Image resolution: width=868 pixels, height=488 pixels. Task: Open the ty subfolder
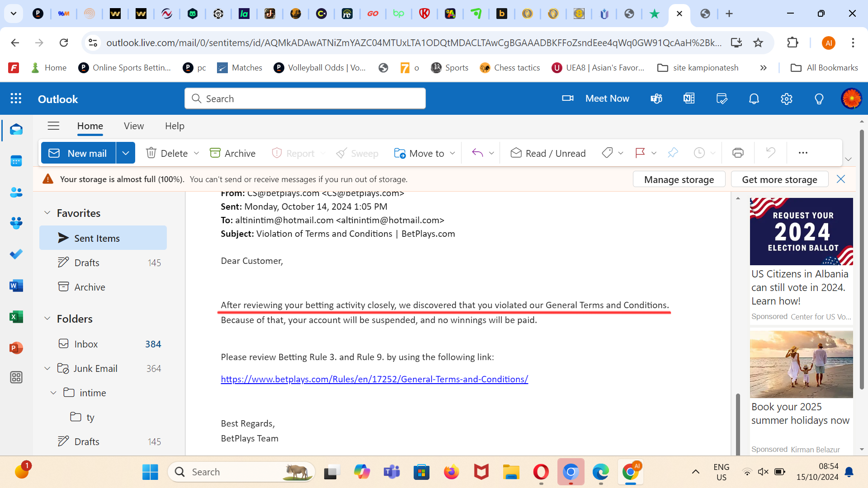click(x=103, y=417)
